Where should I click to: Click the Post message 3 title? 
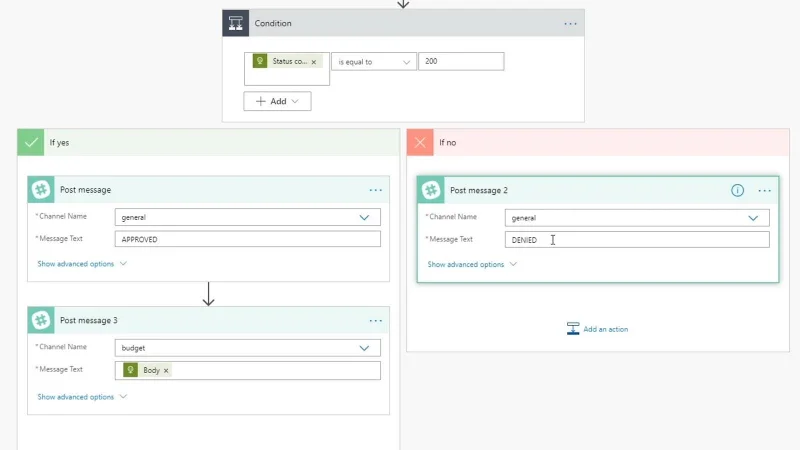pos(89,320)
